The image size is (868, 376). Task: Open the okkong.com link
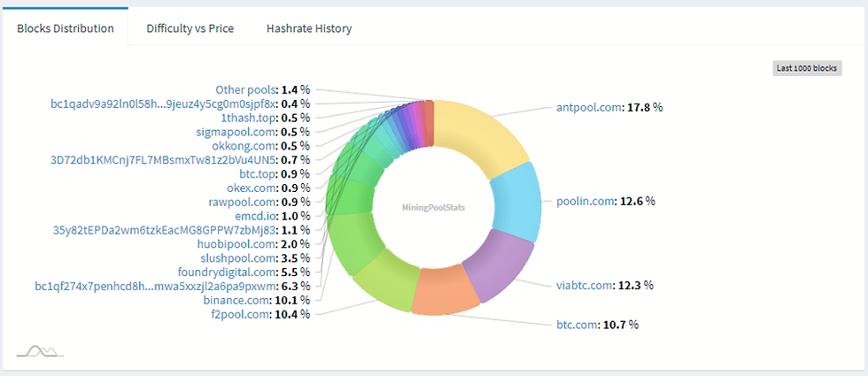tap(244, 145)
